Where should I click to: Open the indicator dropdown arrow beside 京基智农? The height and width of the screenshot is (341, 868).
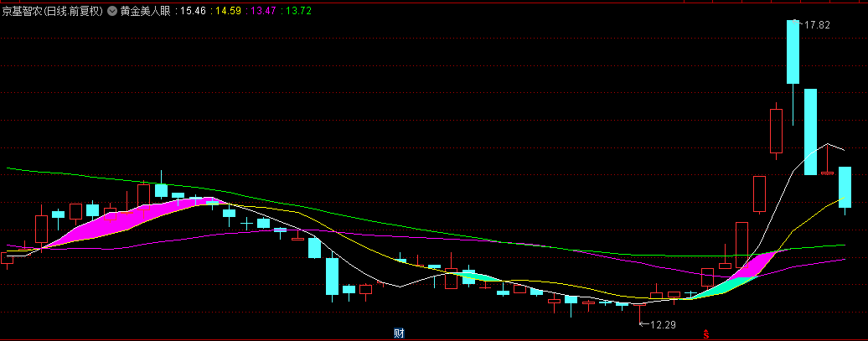(x=111, y=11)
